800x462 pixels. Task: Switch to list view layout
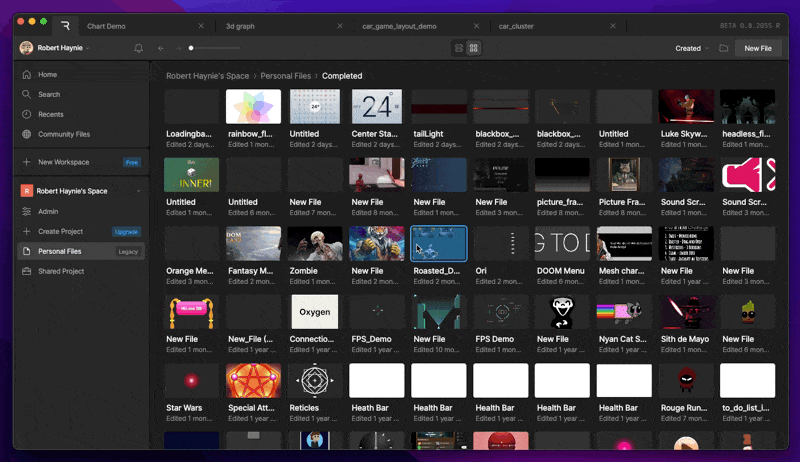click(x=459, y=48)
